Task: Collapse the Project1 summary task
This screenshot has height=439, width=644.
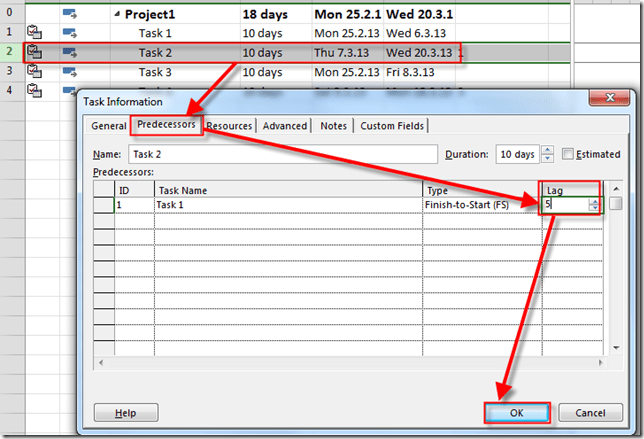Action: tap(117, 16)
